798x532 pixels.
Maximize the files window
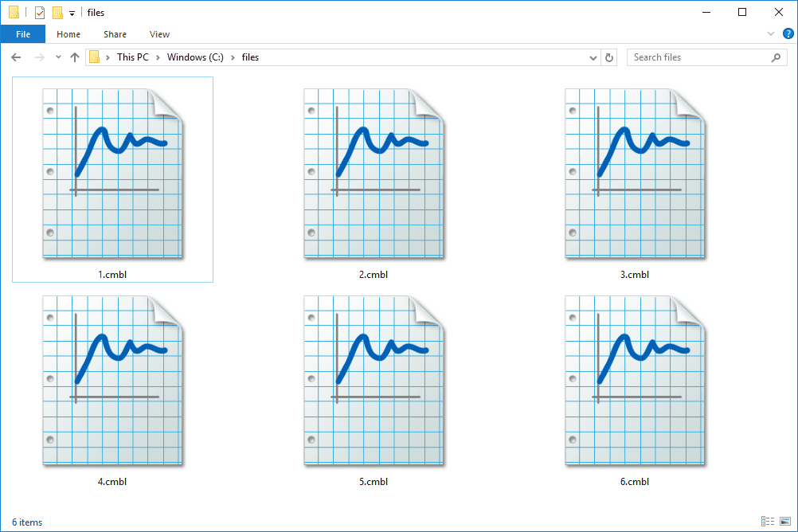[x=742, y=12]
